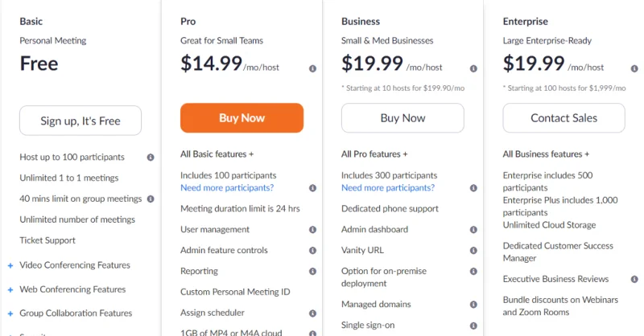644x336 pixels.
Task: Expand Video Conferencing Features section
Action: click(x=10, y=265)
